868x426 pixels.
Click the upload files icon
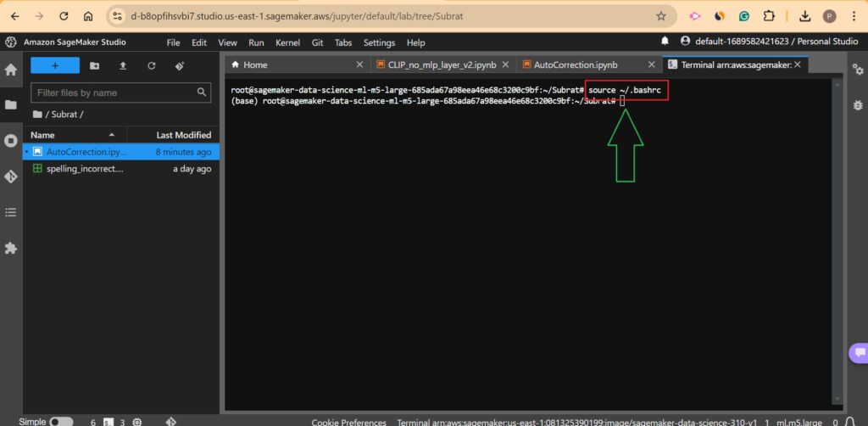(x=123, y=65)
